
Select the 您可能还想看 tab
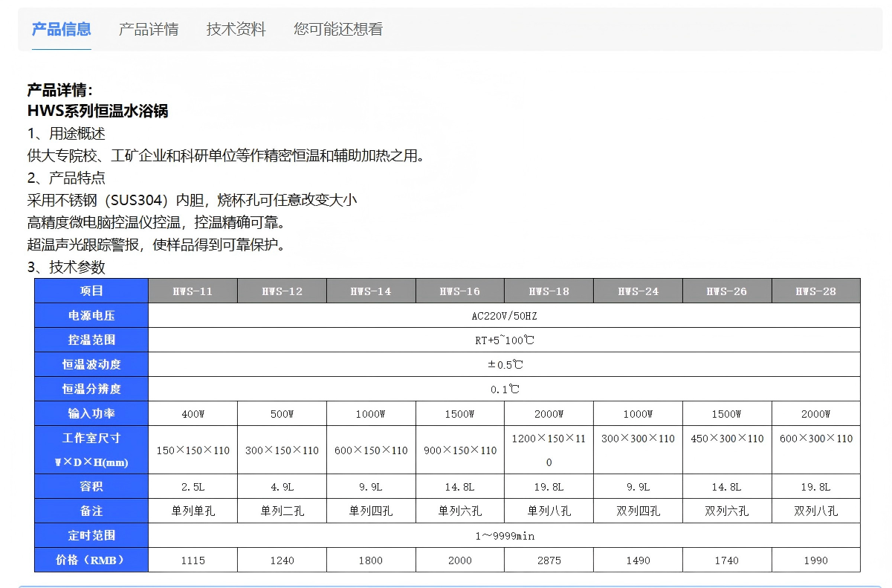click(338, 30)
